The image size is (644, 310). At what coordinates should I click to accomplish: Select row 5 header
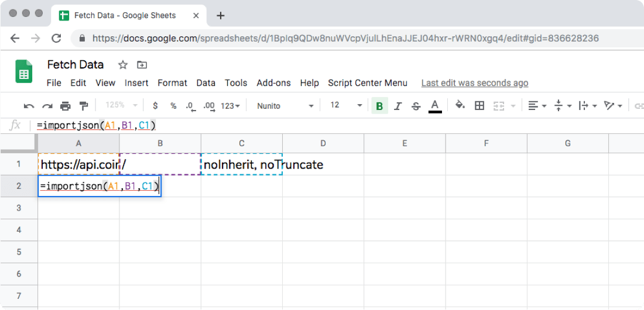coord(19,252)
